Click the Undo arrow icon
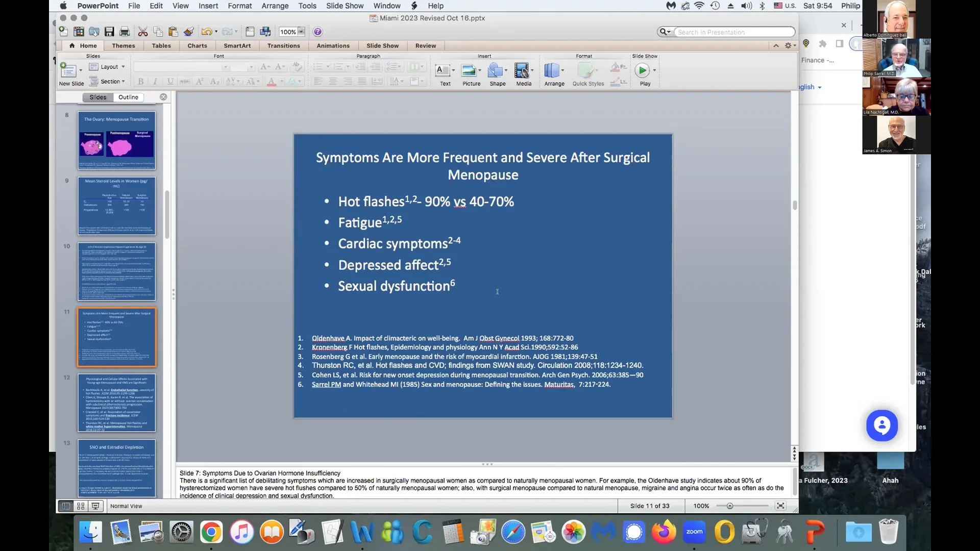 coord(206,32)
